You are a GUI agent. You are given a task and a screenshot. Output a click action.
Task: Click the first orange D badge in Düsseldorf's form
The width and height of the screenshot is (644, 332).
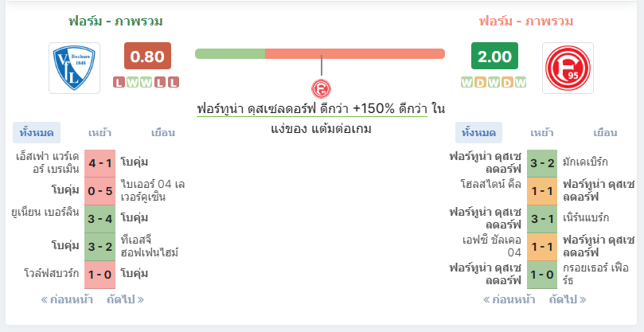pos(480,83)
